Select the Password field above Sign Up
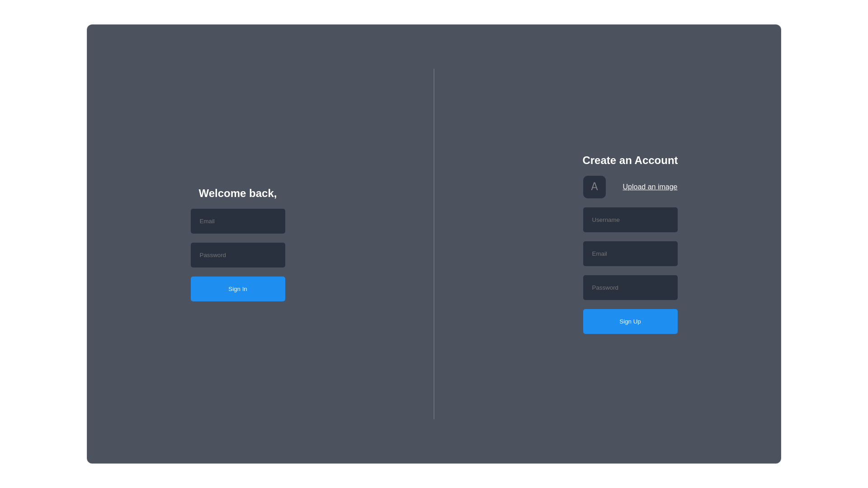868x488 pixels. coord(630,287)
